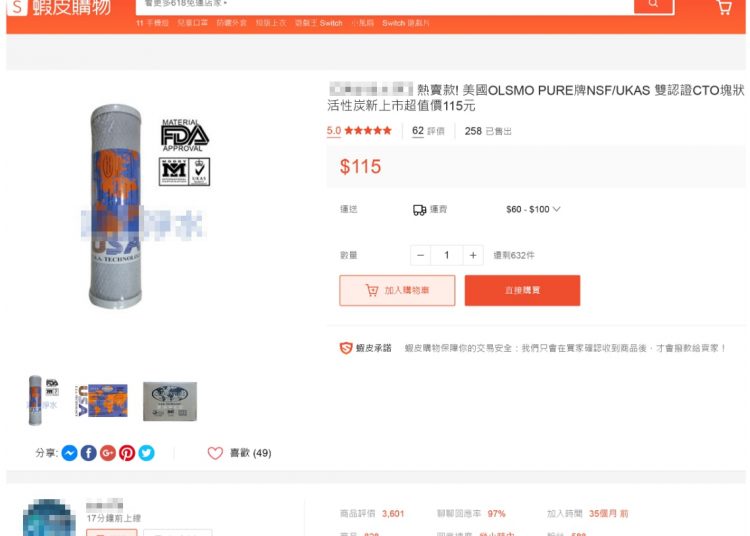Click the quantity input field
The width and height of the screenshot is (750, 536).
447,255
